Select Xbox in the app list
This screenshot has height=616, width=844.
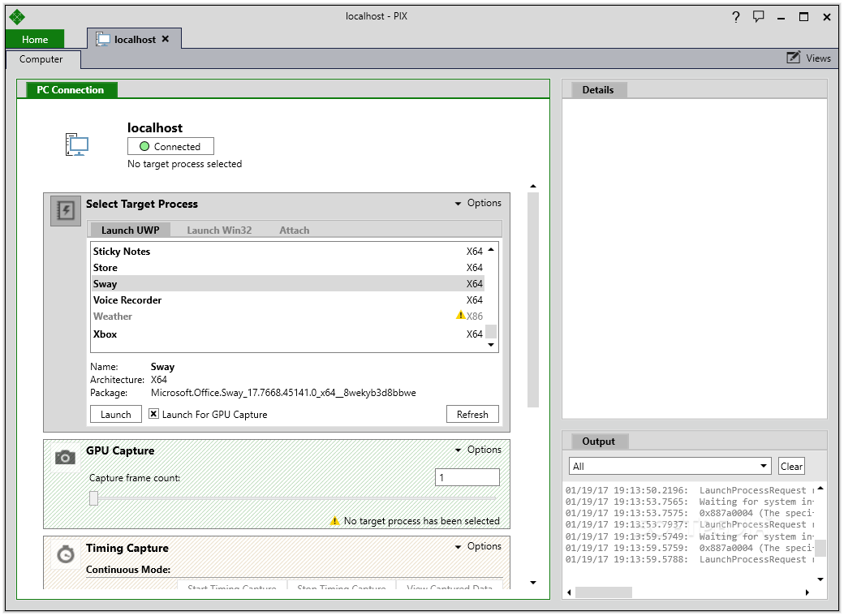pos(288,334)
